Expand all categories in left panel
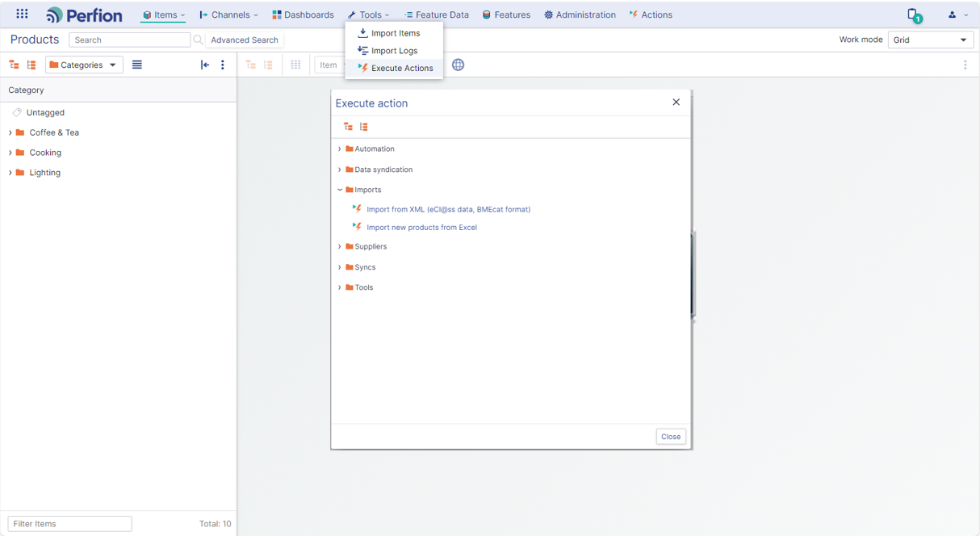The width and height of the screenshot is (980, 536). point(14,65)
